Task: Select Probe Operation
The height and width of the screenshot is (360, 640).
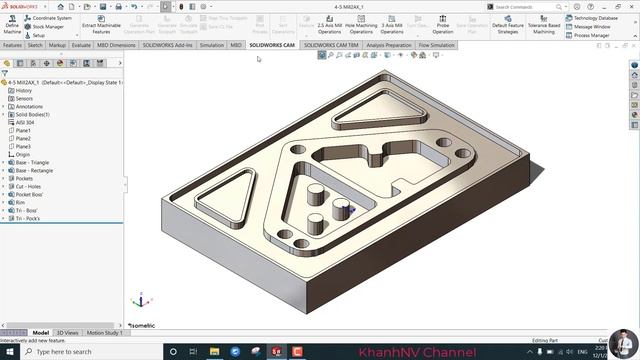Action: pos(443,25)
